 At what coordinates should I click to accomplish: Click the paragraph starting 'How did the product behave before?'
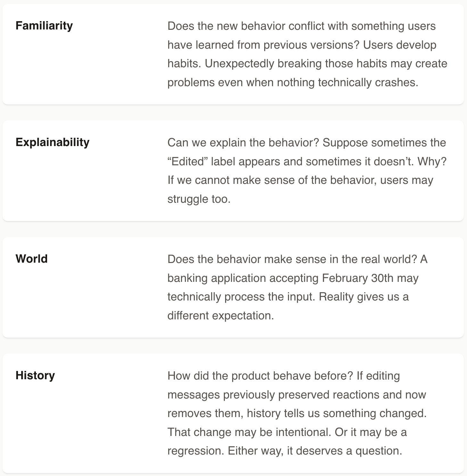point(297,413)
